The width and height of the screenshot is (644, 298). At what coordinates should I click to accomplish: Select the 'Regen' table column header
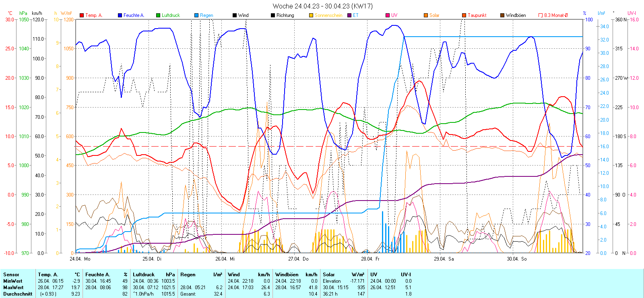click(x=188, y=275)
